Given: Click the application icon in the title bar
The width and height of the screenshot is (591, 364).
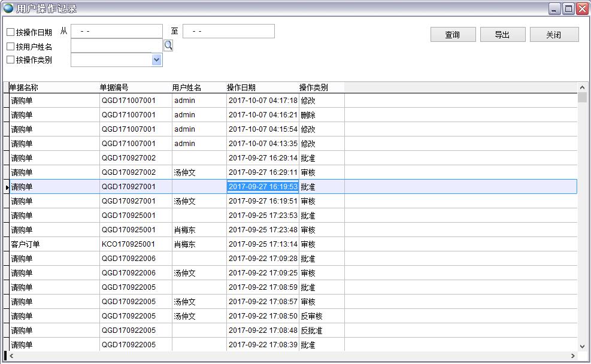Looking at the screenshot, I should pos(8,8).
